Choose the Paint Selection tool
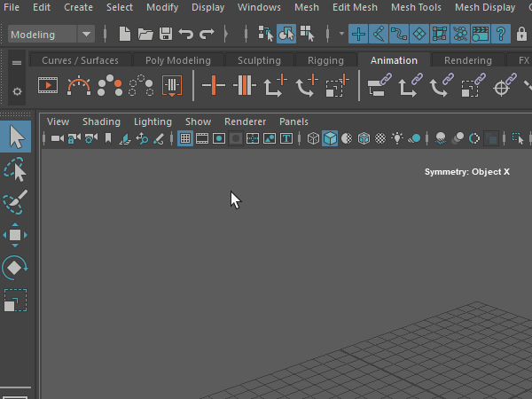The image size is (532, 399). 16,203
